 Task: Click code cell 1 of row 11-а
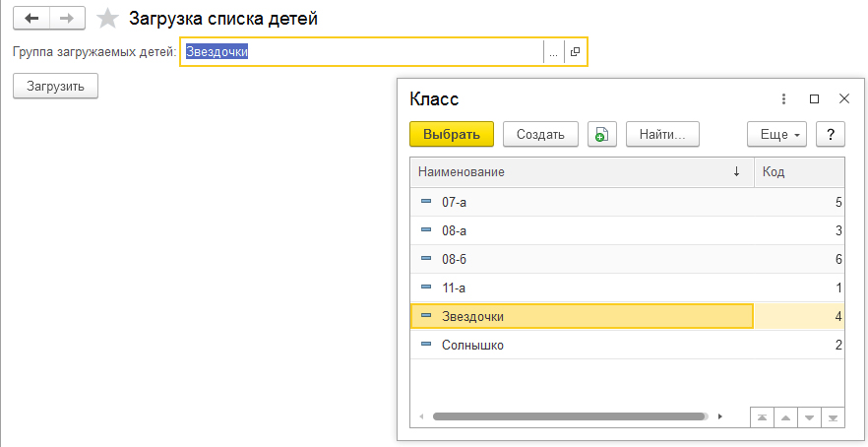(799, 287)
